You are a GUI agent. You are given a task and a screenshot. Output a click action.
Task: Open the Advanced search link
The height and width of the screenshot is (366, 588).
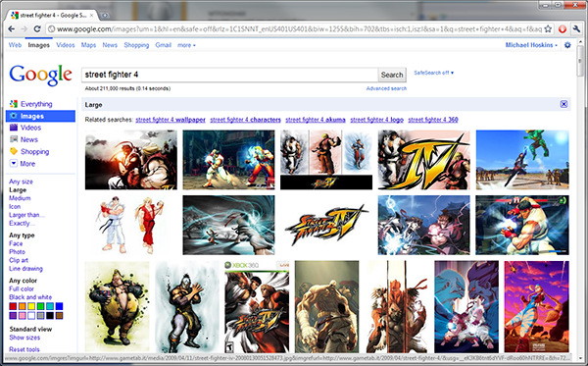[386, 88]
